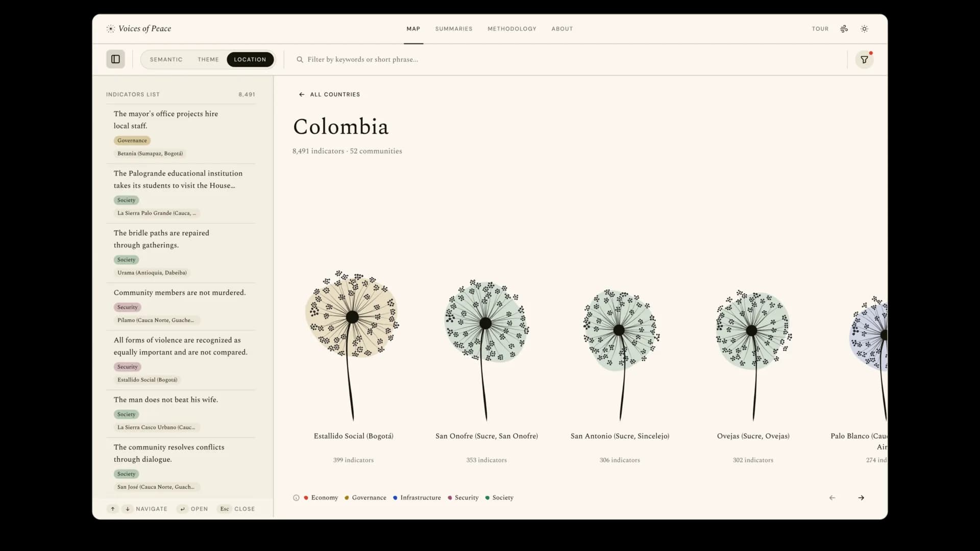
Task: Go to next communities with right arrow
Action: pyautogui.click(x=861, y=498)
